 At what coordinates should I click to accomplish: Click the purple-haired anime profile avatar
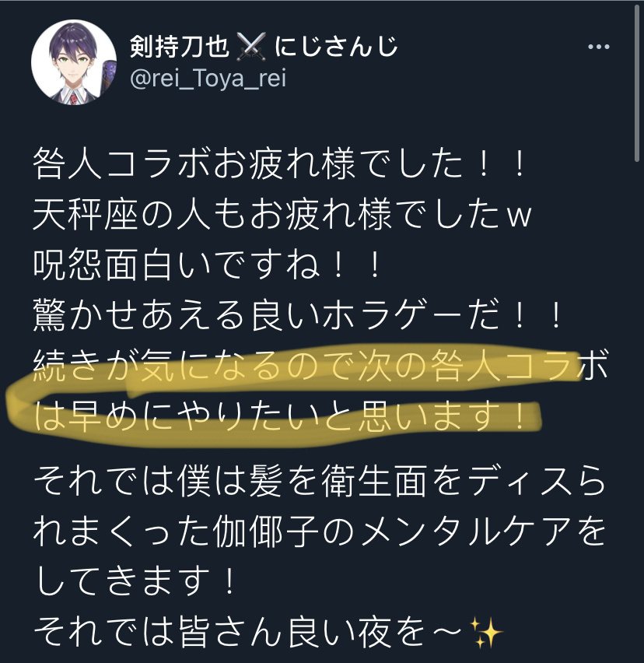[x=74, y=61]
